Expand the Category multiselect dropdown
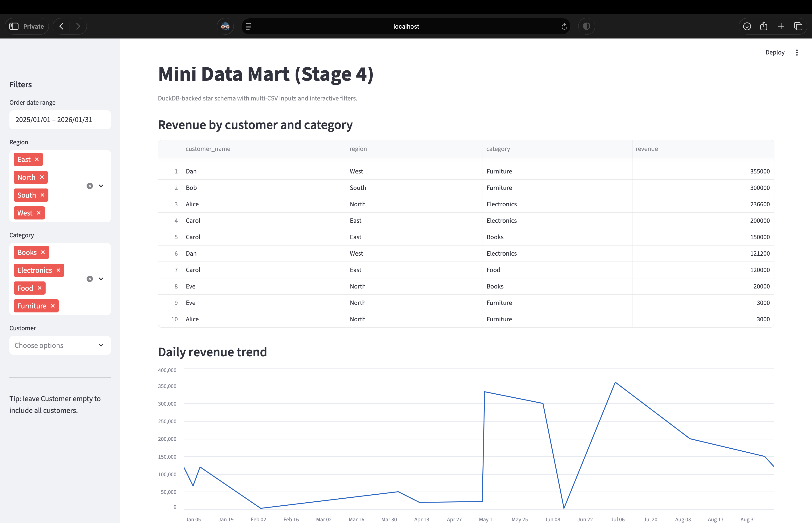This screenshot has height=523, width=812. tap(101, 278)
